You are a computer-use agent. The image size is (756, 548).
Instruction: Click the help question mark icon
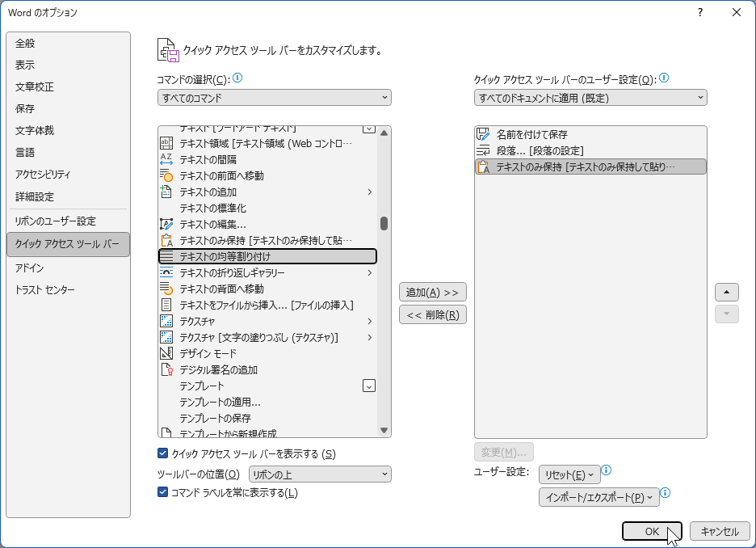coord(700,13)
